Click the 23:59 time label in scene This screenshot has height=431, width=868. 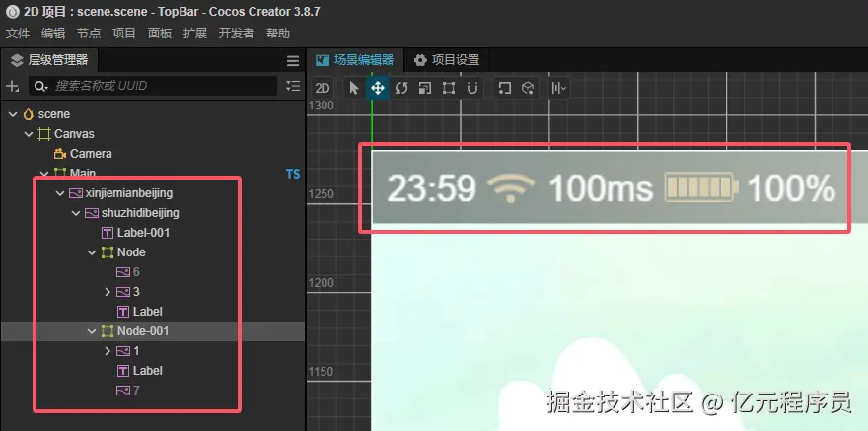(431, 188)
